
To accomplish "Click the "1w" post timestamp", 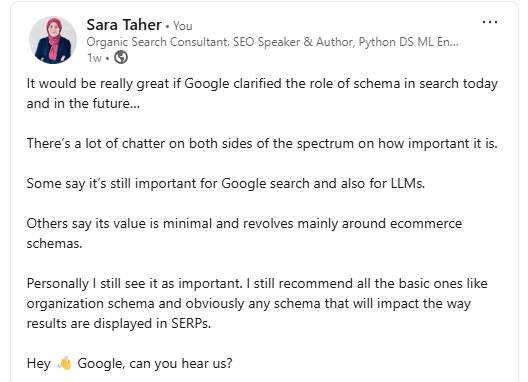I will tap(94, 58).
